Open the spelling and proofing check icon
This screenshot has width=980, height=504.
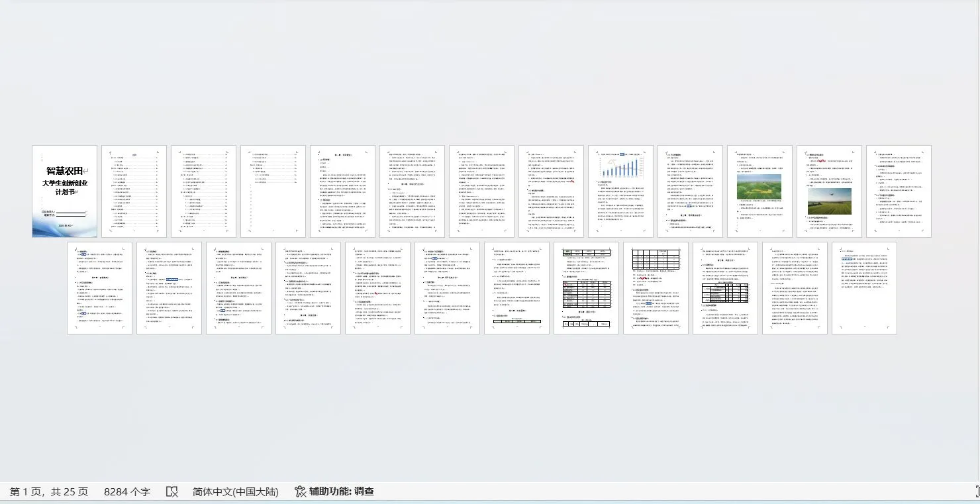172,491
